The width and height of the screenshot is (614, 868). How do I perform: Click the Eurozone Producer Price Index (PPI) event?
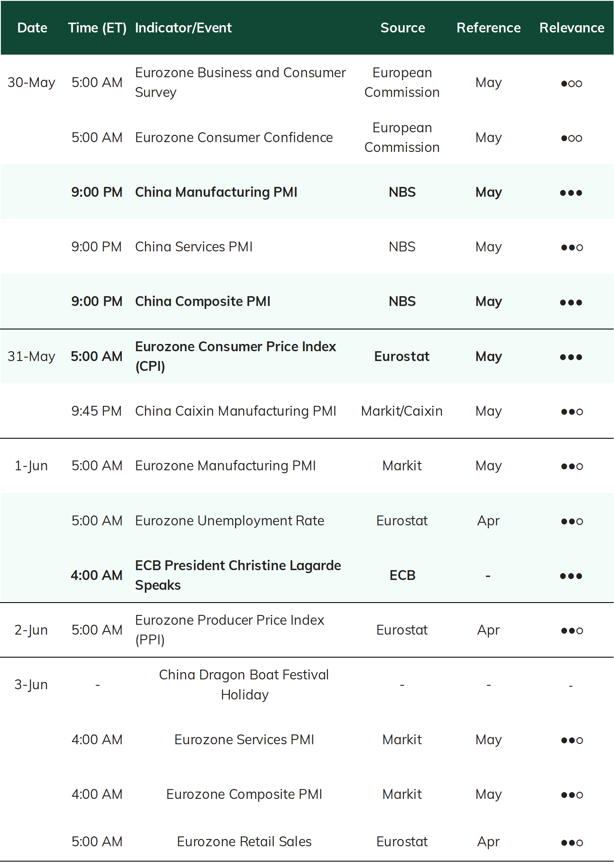tap(230, 630)
